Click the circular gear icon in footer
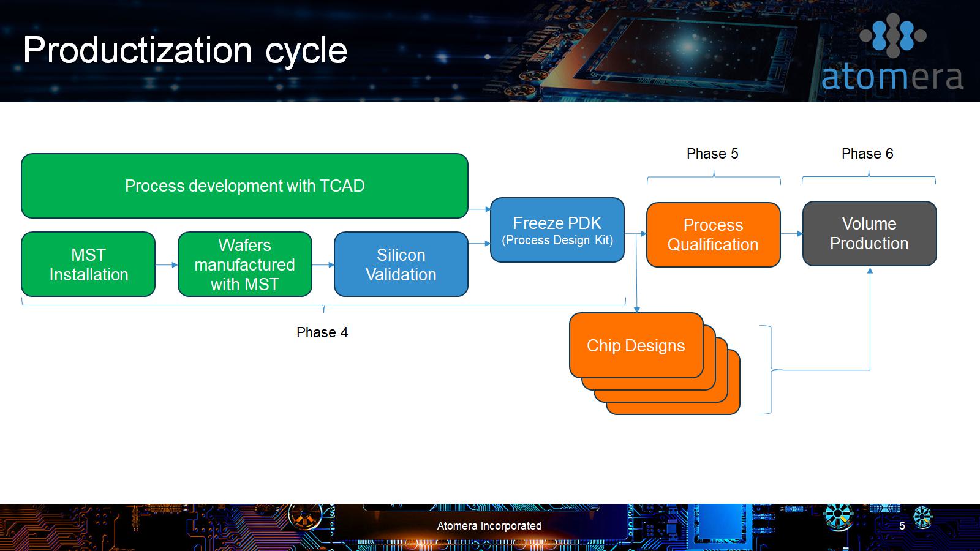Viewport: 980px width, 551px height. [839, 516]
